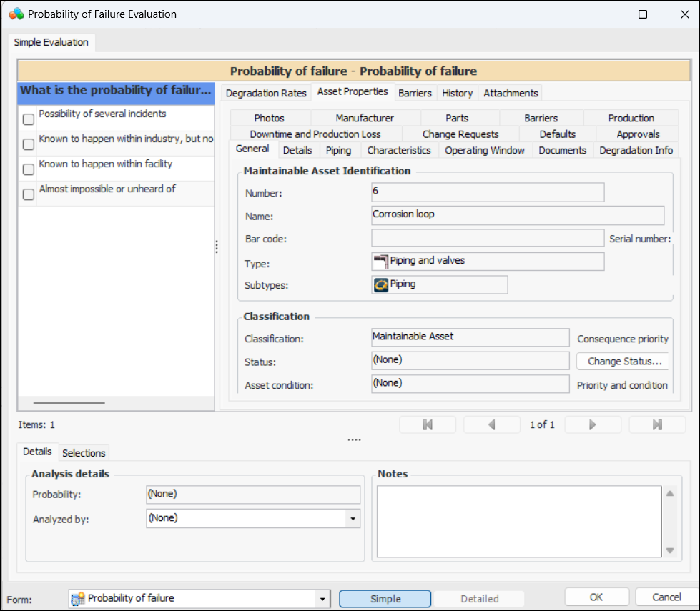700x611 pixels.
Task: Switch to the Degradation Rates tab
Action: [266, 93]
